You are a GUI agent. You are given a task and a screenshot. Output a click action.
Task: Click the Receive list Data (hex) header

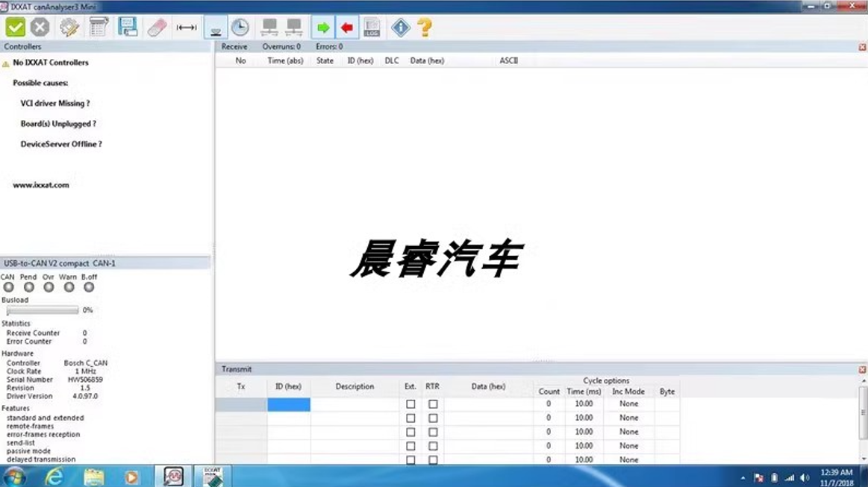point(427,61)
